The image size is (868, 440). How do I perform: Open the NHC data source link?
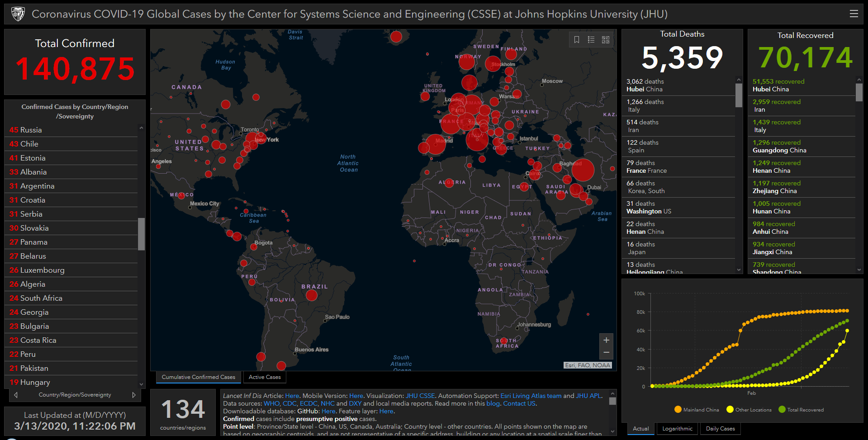(327, 403)
